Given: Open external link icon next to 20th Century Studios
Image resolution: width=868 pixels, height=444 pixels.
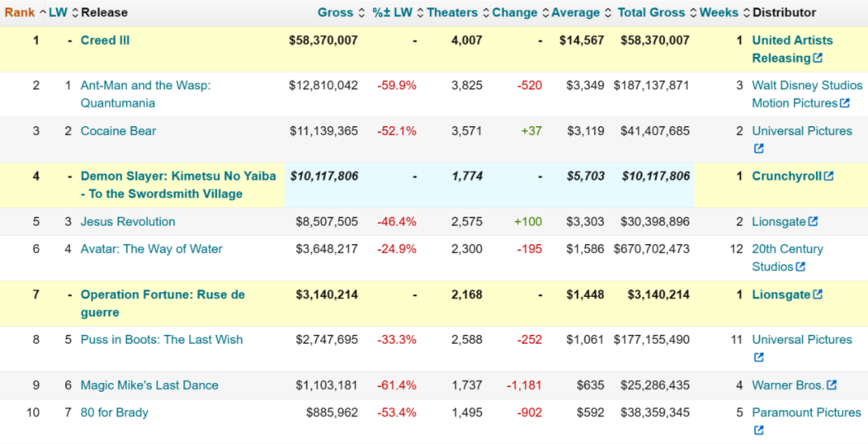Looking at the screenshot, I should 800,267.
